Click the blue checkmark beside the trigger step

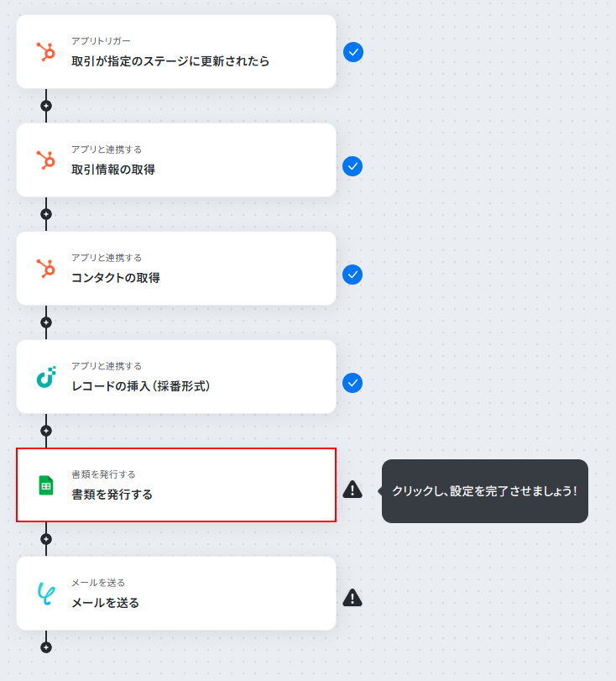coord(353,52)
